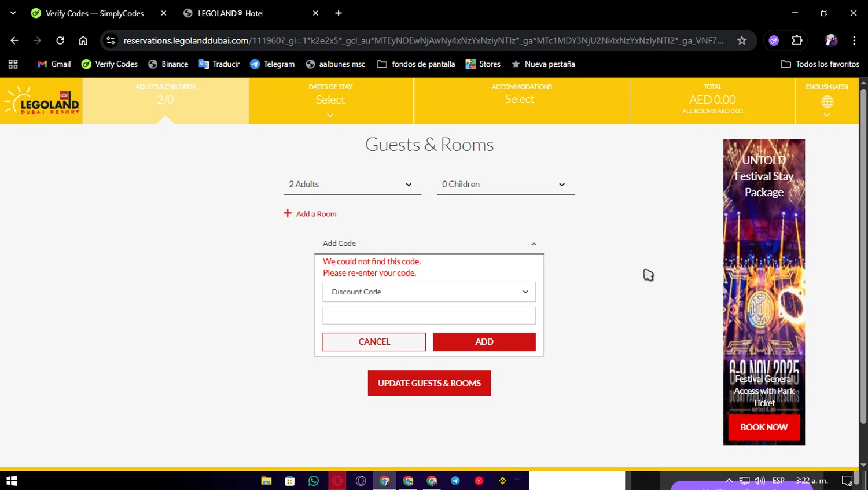Viewport: 868px width, 490px height.
Task: Close the Verify Codes — SimplyCodes tab
Action: (x=164, y=13)
